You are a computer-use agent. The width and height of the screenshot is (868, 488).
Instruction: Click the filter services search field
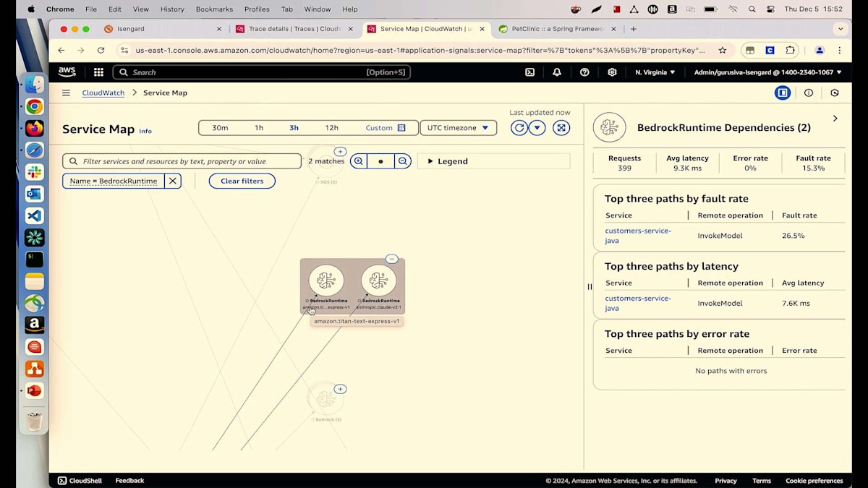(x=182, y=161)
